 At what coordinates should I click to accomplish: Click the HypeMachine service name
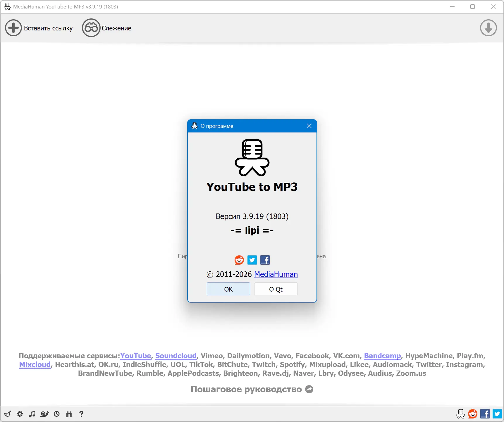tap(429, 356)
